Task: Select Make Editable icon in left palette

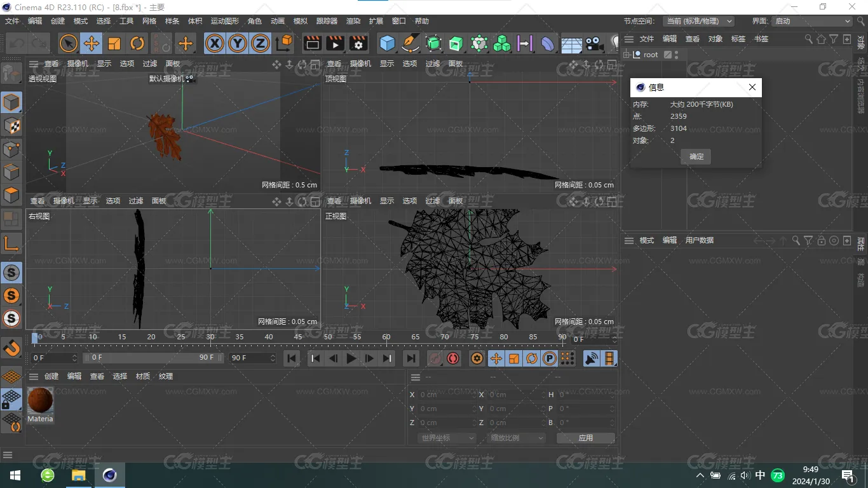Action: click(x=11, y=74)
